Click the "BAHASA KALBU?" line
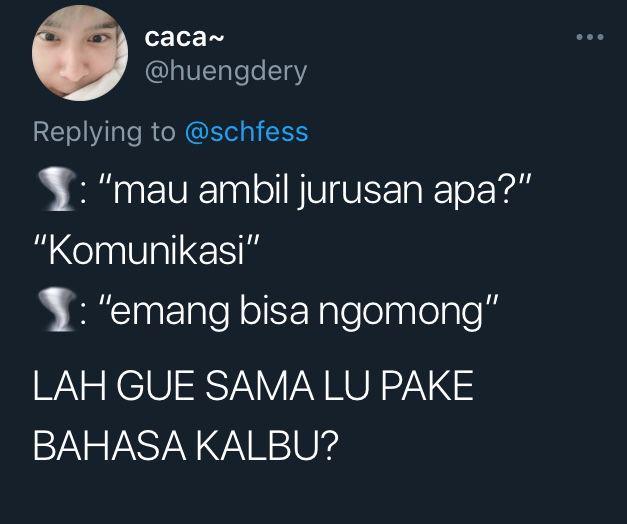This screenshot has height=524, width=627. pyautogui.click(x=186, y=446)
